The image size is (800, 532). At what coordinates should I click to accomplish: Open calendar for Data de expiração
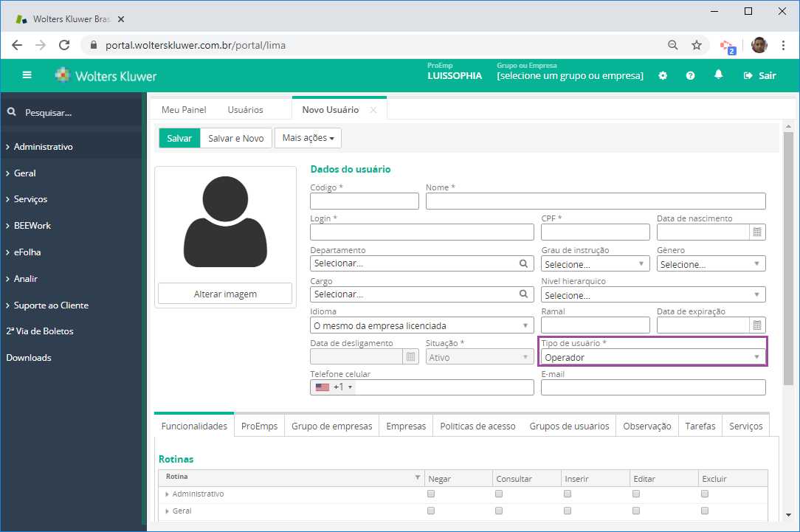pyautogui.click(x=756, y=325)
